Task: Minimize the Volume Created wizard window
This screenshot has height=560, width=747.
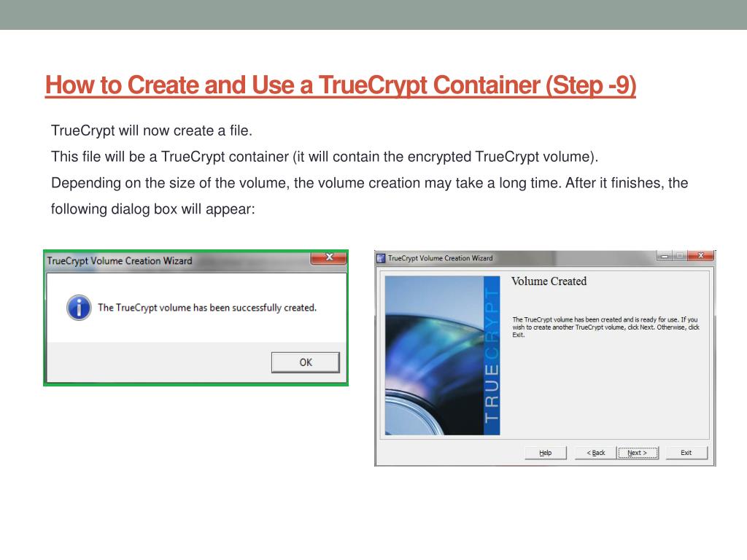Action: coord(664,256)
